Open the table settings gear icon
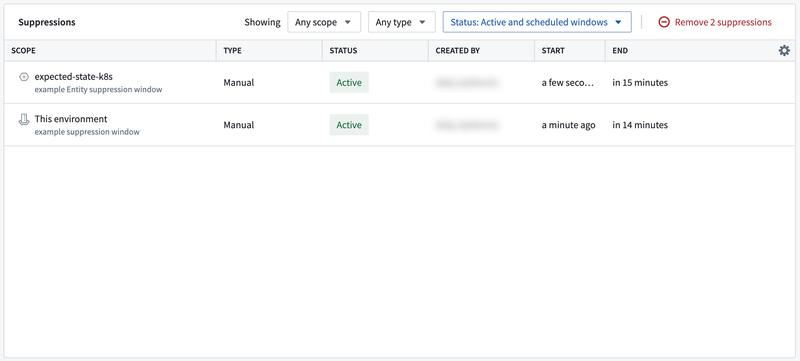This screenshot has width=800, height=361. (x=784, y=50)
